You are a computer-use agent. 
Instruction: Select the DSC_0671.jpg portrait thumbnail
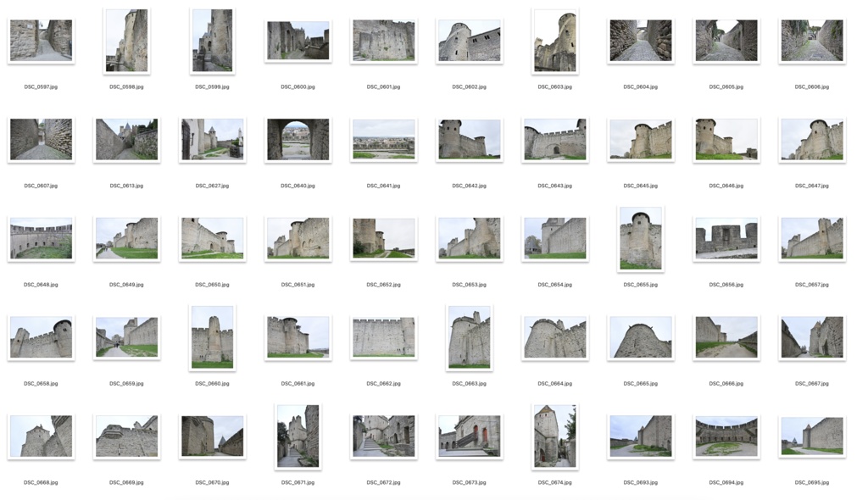coord(298,436)
